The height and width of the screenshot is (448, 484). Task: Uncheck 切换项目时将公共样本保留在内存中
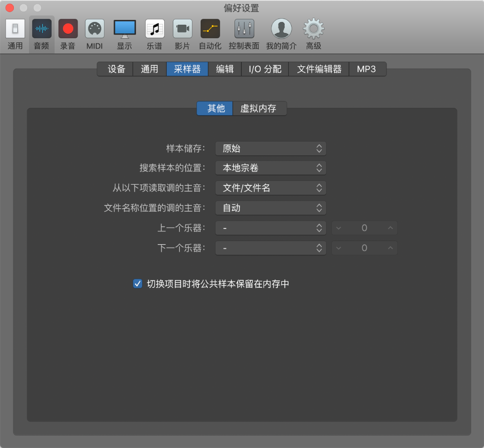137,284
